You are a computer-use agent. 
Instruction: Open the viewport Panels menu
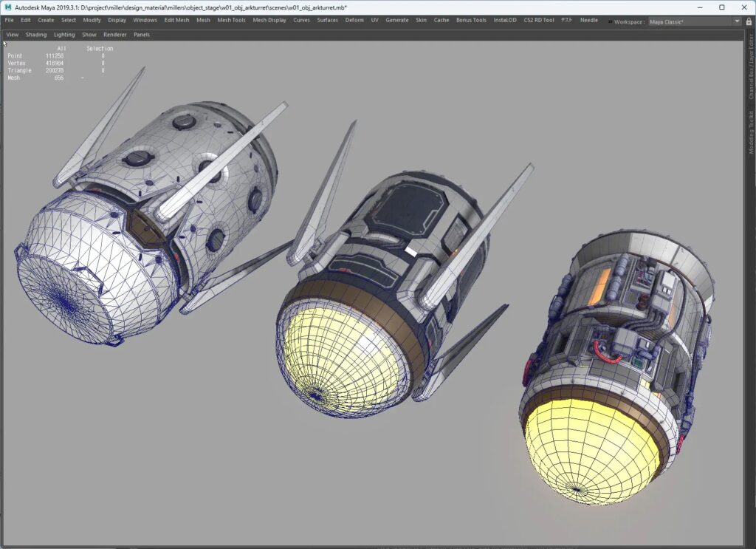pos(141,35)
